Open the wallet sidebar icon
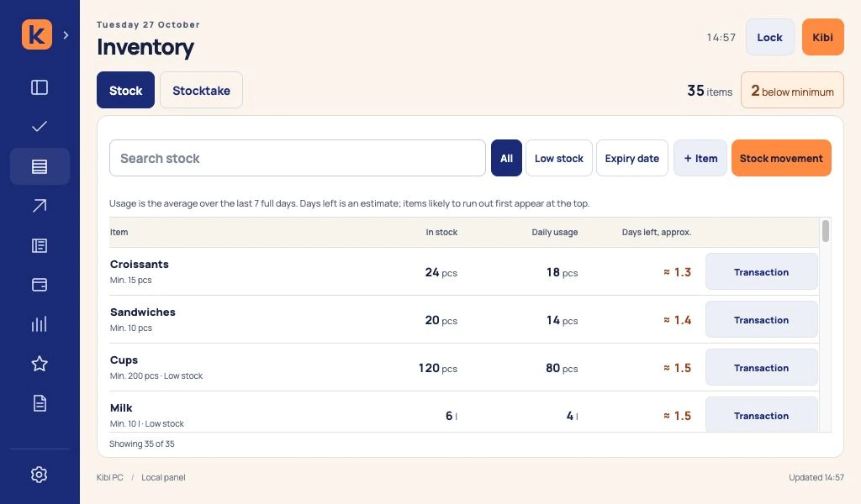Image resolution: width=861 pixels, height=504 pixels. click(x=40, y=285)
